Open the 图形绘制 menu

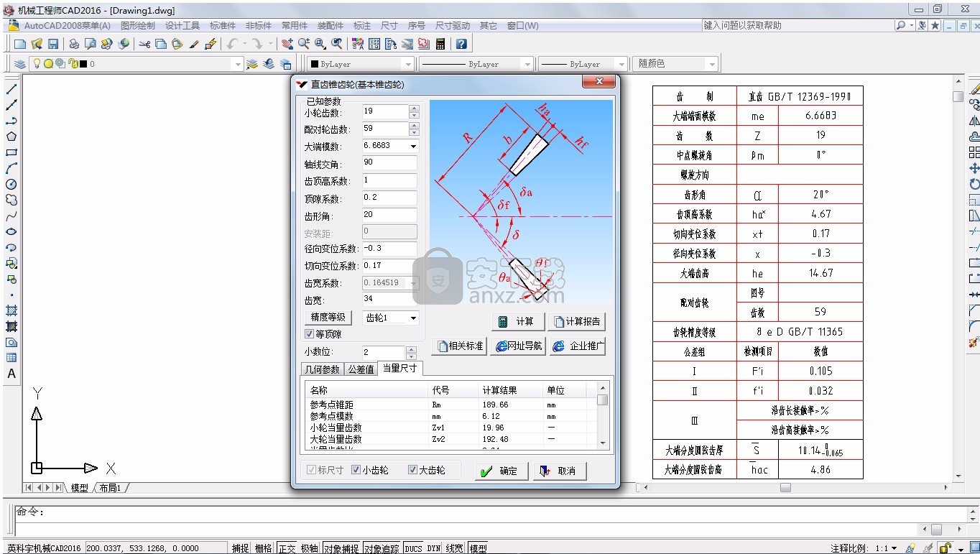(x=138, y=25)
